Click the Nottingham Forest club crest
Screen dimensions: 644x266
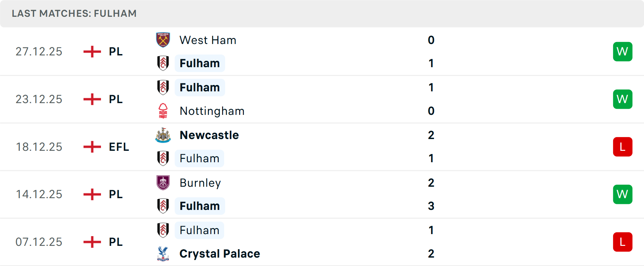[163, 111]
